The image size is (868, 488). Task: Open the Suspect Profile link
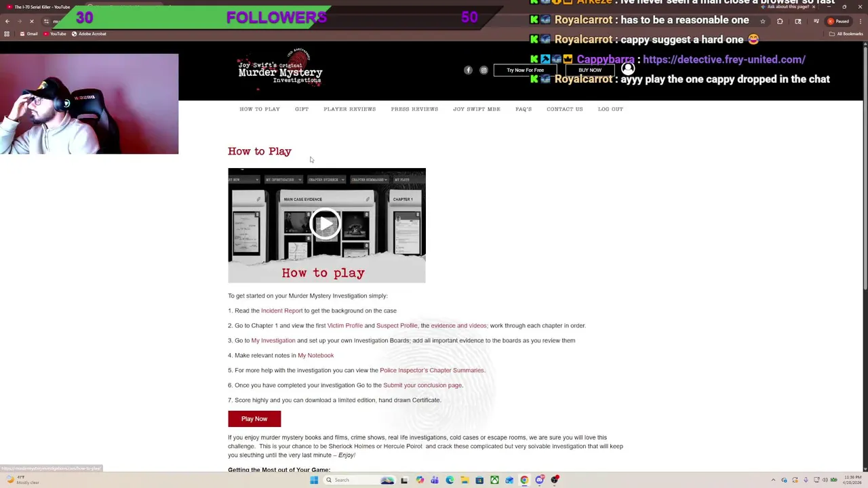click(397, 325)
